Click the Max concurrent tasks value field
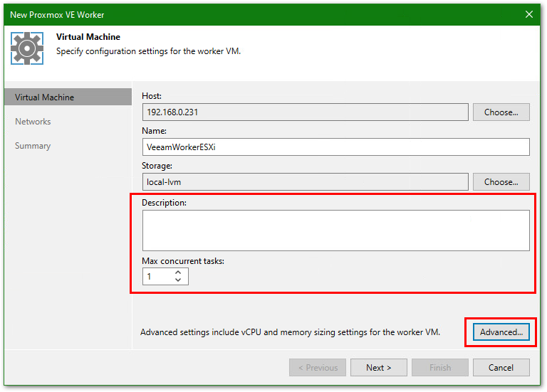The width and height of the screenshot is (547, 392). tap(157, 277)
